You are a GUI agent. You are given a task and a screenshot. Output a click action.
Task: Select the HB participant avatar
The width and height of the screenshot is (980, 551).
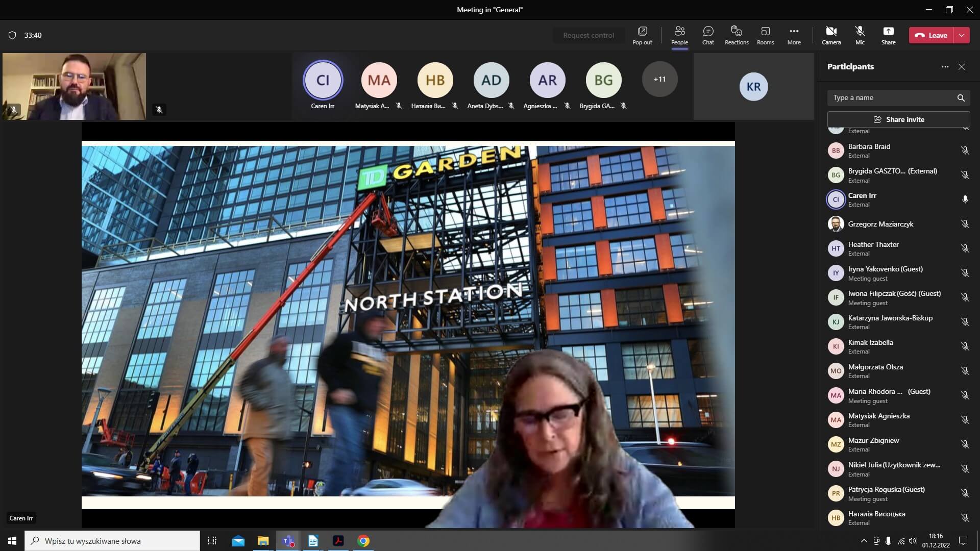coord(435,80)
